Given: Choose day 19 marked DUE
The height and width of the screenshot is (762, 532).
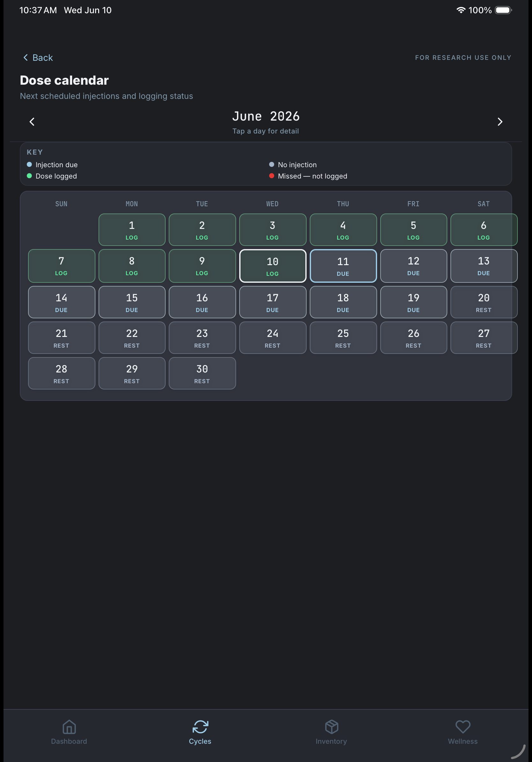Looking at the screenshot, I should [x=414, y=302].
